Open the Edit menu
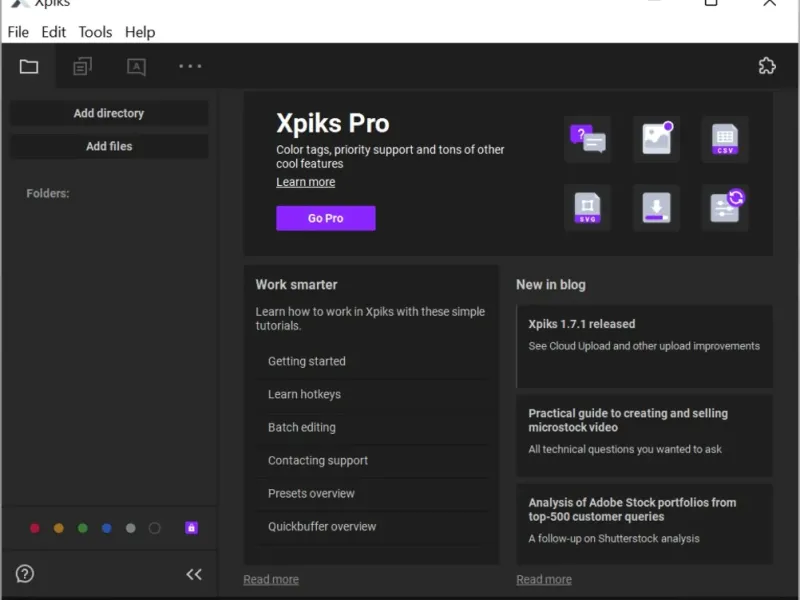Viewport: 800px width, 600px height. tap(54, 32)
